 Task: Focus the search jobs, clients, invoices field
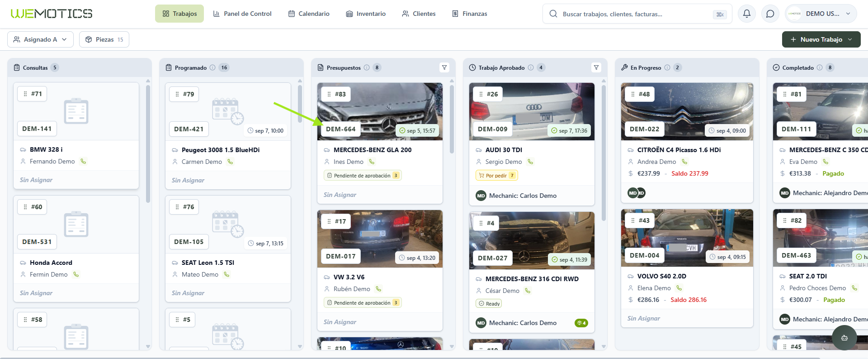(637, 14)
